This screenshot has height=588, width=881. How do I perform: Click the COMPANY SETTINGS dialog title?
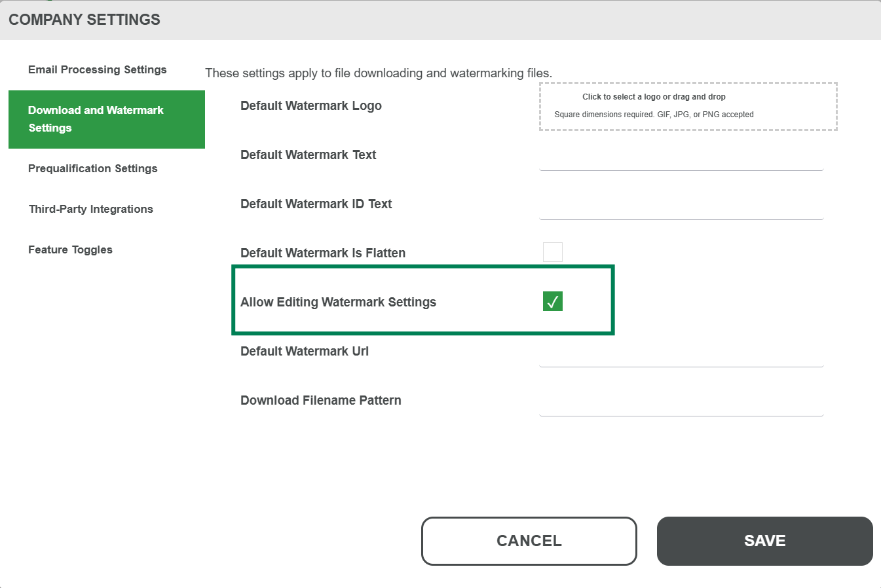pyautogui.click(x=84, y=20)
